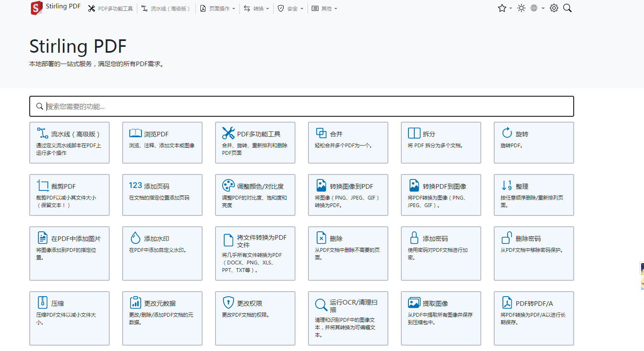This screenshot has height=351, width=644.
Task: Open the 删除密码 unlock icon
Action: pyautogui.click(x=507, y=238)
